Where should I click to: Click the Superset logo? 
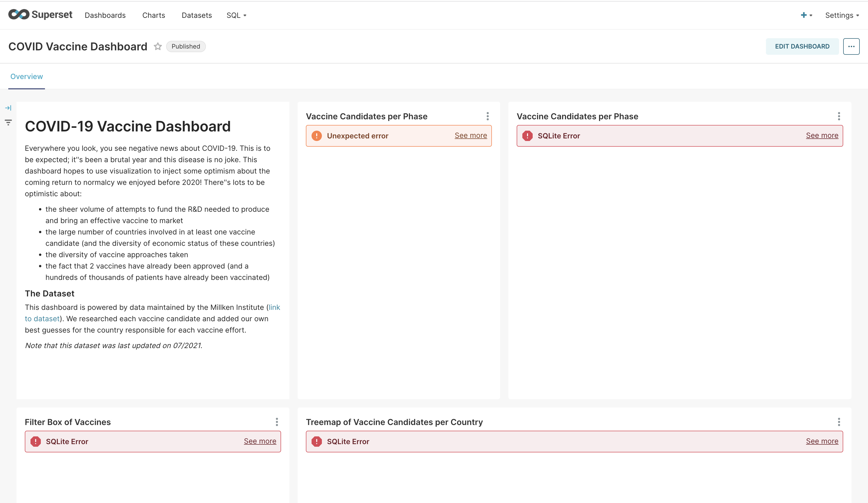[x=40, y=15]
